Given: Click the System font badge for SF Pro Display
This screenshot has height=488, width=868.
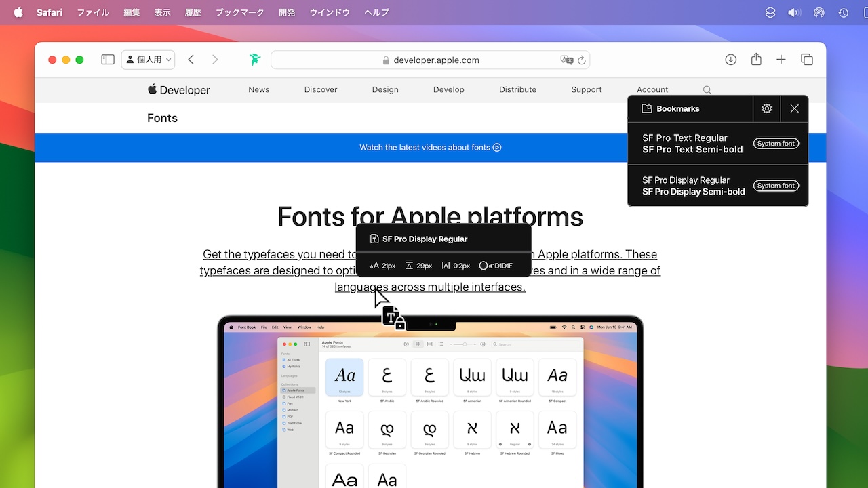Looking at the screenshot, I should click(x=776, y=186).
